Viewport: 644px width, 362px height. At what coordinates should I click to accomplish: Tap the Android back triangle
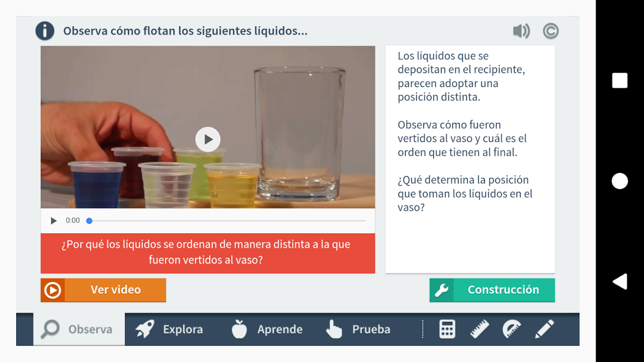click(620, 281)
